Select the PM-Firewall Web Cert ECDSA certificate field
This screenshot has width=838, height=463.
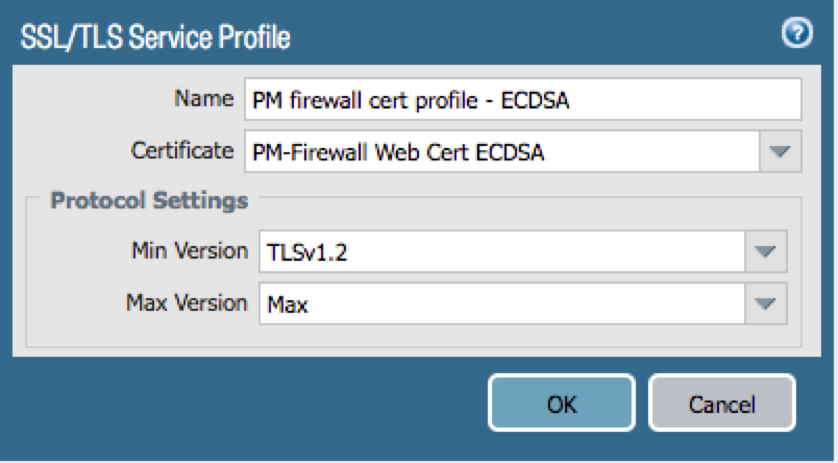pyautogui.click(x=502, y=152)
